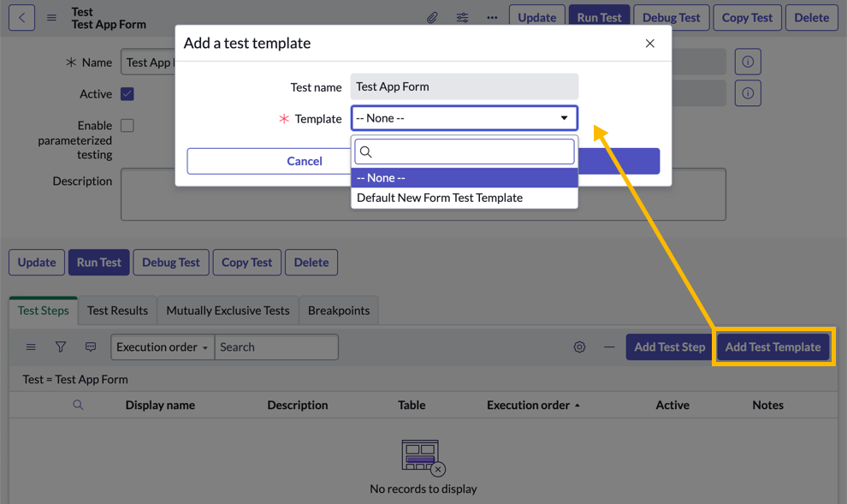Click the paperclip attachment icon
847x504 pixels.
point(432,17)
